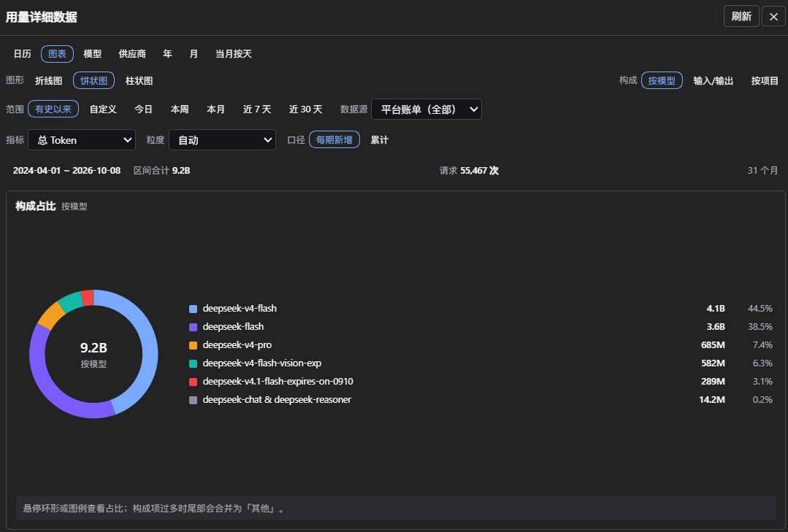Select the 本周 range option
Screen dimensions: 788x532
click(180, 109)
